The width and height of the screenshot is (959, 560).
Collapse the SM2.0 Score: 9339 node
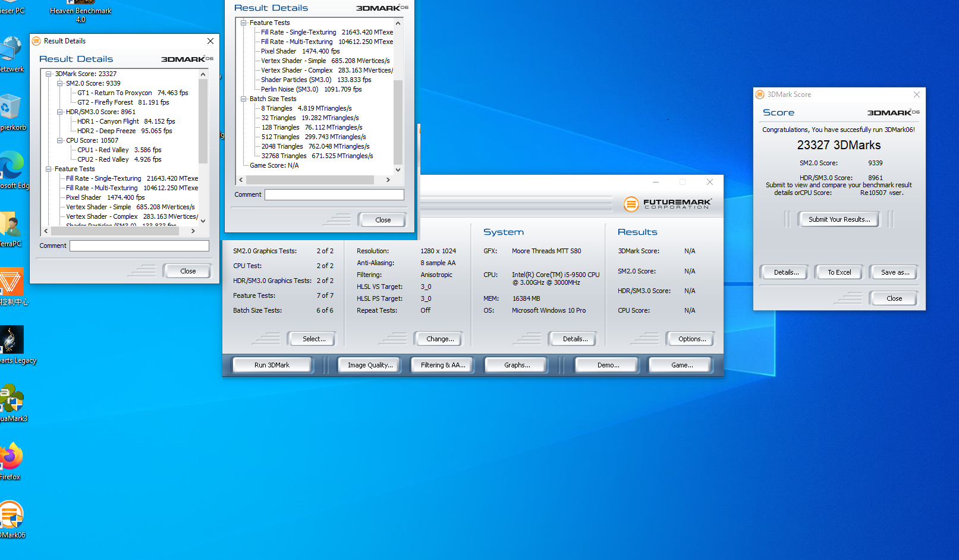(60, 84)
